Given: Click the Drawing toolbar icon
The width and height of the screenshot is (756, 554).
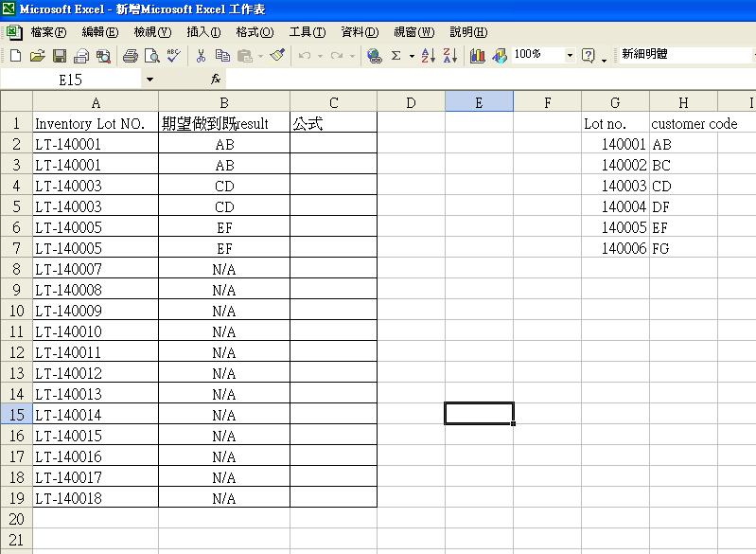Looking at the screenshot, I should click(500, 56).
